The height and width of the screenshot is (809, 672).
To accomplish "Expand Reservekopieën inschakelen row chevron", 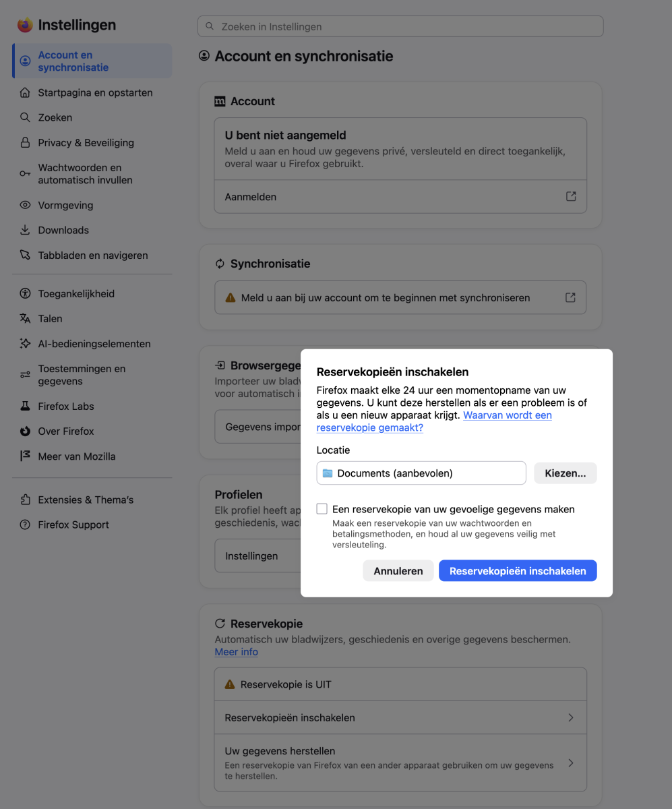I will pyautogui.click(x=571, y=717).
